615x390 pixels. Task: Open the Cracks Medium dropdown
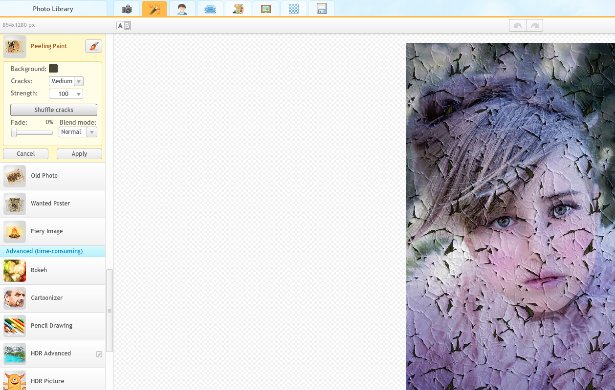coord(66,81)
